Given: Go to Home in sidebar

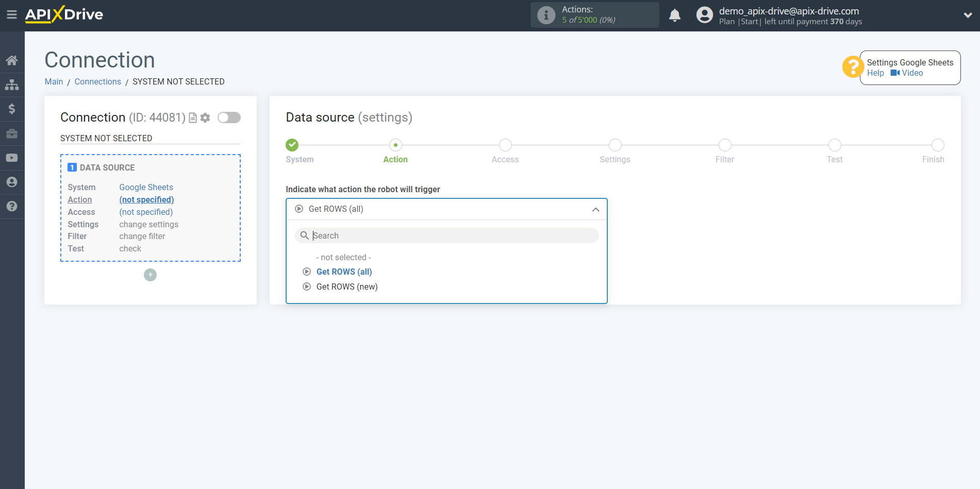Looking at the screenshot, I should [12, 60].
